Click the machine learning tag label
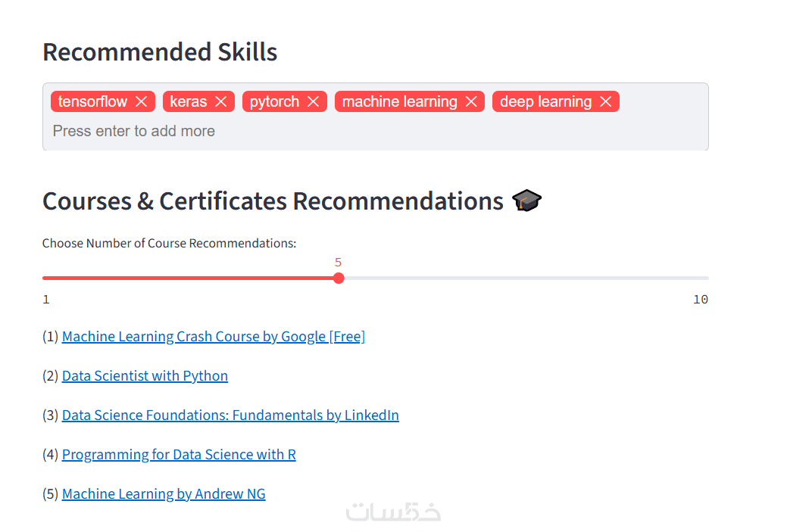 pyautogui.click(x=399, y=101)
